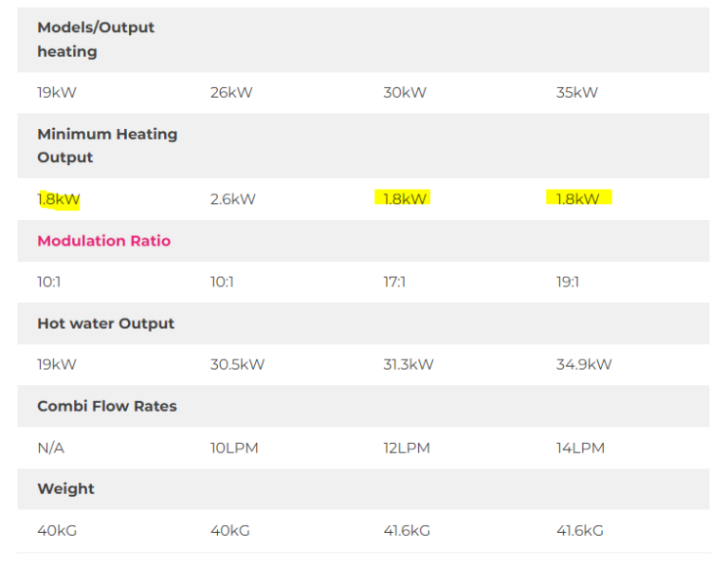
Task: Click the 30kW model cell
Action: (405, 92)
